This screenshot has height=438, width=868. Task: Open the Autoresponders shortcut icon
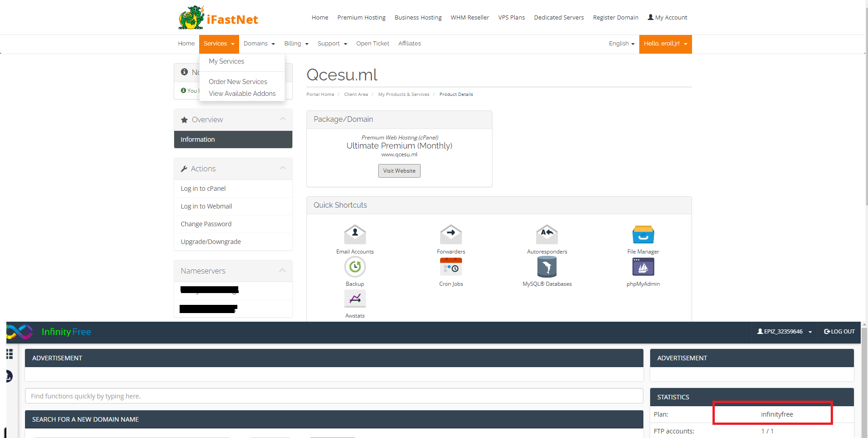(x=547, y=235)
